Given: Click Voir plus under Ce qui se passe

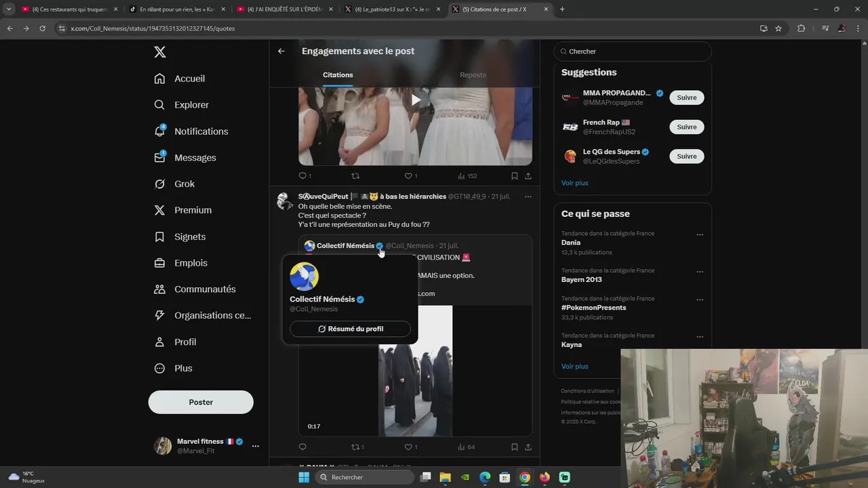Looking at the screenshot, I should click(574, 367).
